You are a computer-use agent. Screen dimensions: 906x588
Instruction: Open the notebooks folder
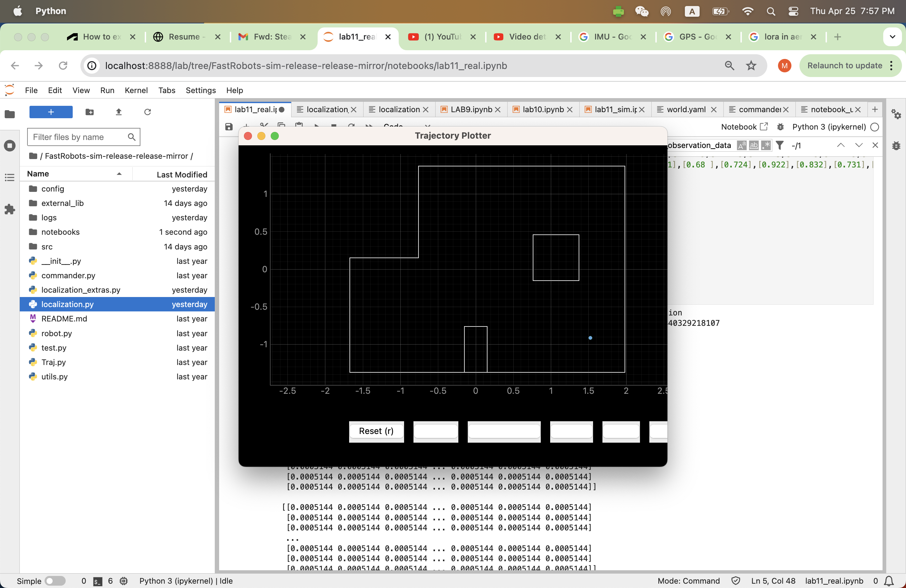click(x=117, y=232)
